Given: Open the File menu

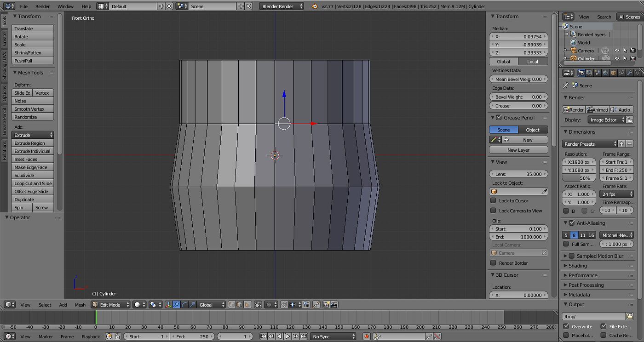Looking at the screenshot, I should [24, 6].
